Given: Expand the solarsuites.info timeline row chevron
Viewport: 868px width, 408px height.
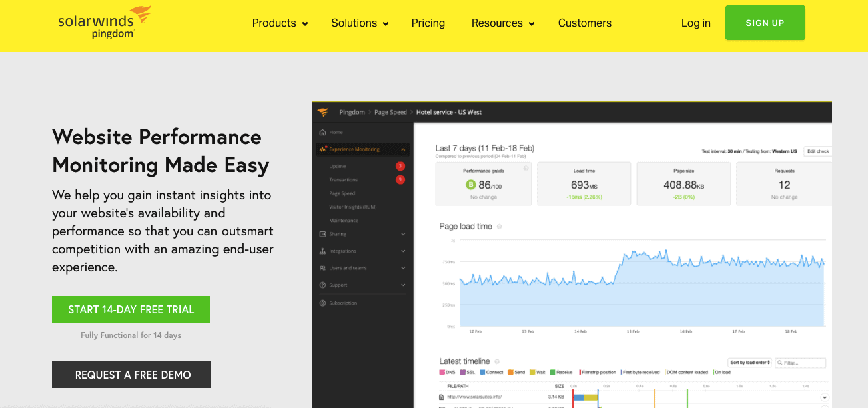Looking at the screenshot, I should [825, 397].
